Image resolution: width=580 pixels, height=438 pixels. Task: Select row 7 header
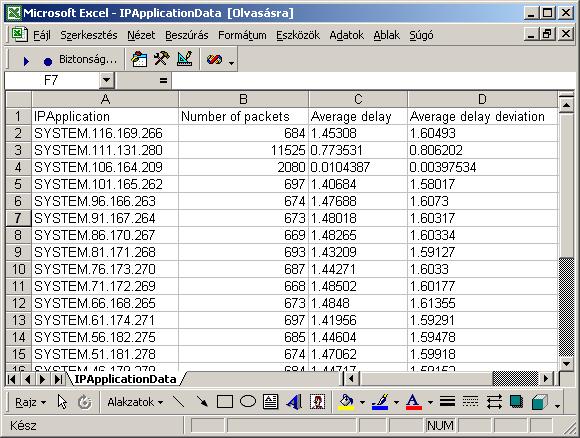point(18,218)
